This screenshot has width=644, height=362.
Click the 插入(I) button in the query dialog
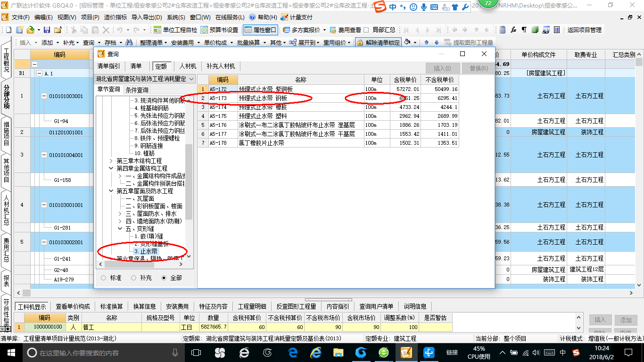coord(442,68)
